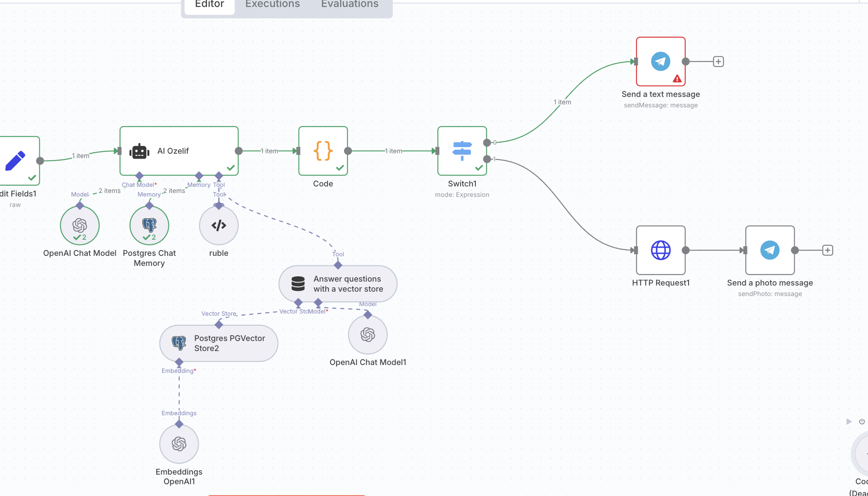Select the ruble code tool node
The height and width of the screenshot is (496, 868).
point(219,225)
